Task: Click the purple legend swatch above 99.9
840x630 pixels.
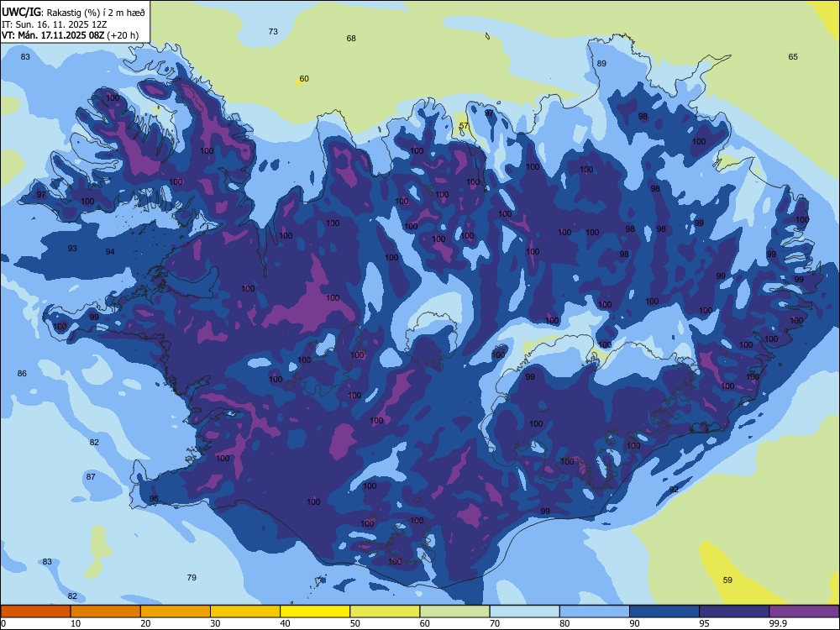Action: (804, 612)
